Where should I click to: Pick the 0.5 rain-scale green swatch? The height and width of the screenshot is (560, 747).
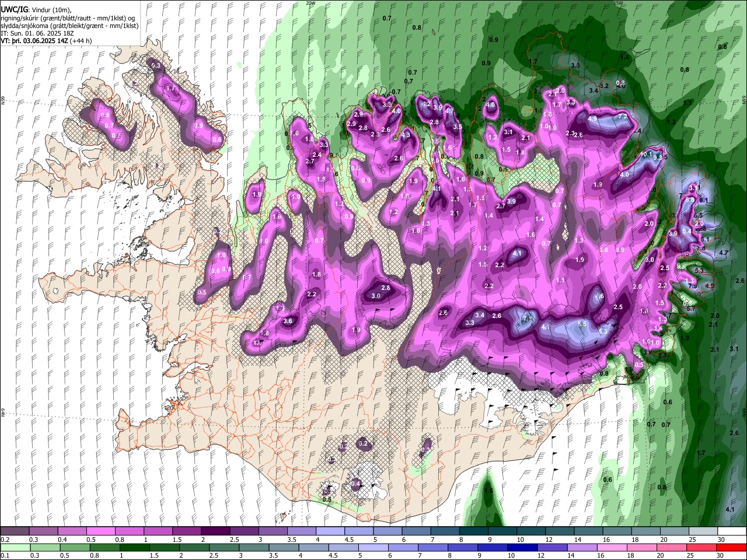click(75, 548)
